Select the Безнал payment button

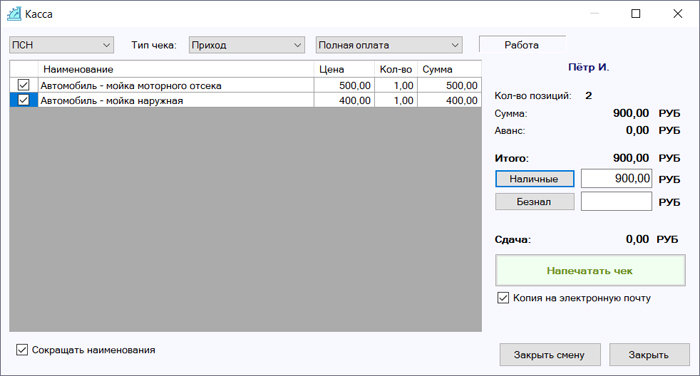[x=535, y=202]
